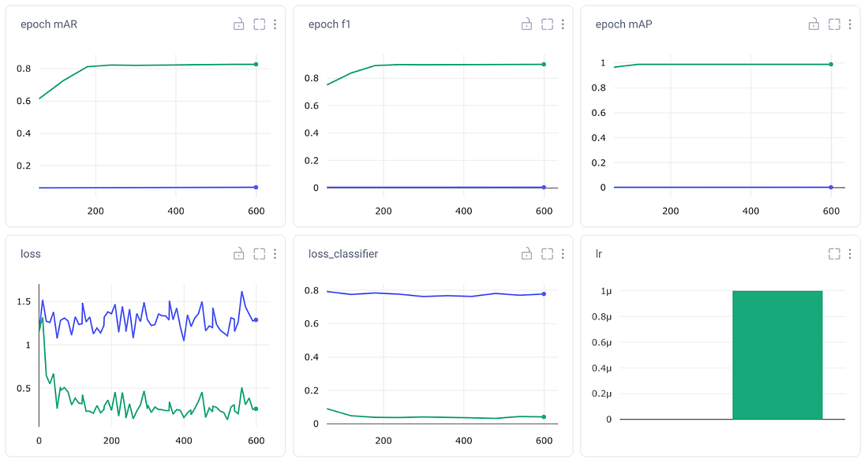Click the epoch mAP panel title
Image resolution: width=868 pixels, height=463 pixels.
coord(623,24)
